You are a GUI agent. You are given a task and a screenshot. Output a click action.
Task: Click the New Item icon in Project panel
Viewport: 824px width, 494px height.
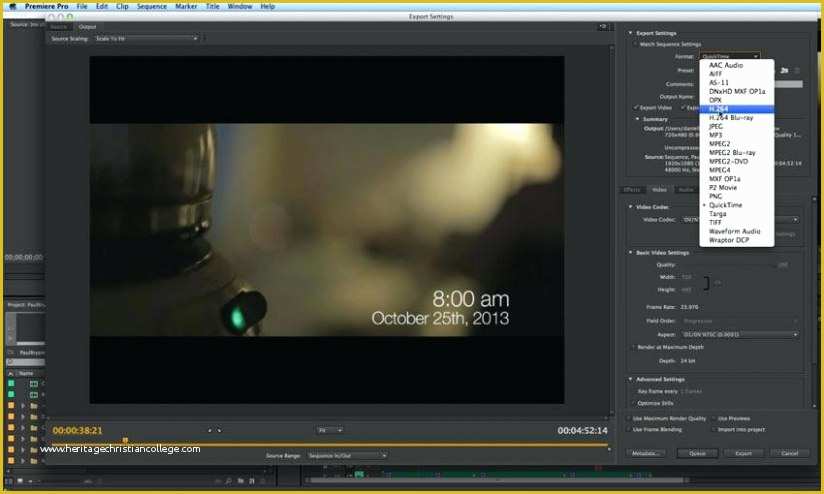coord(252,481)
